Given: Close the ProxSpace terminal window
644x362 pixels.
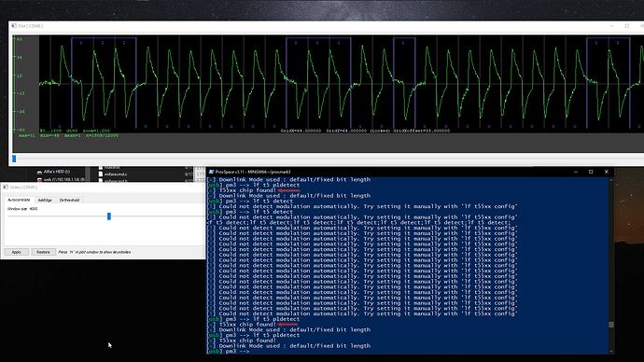Looking at the screenshot, I should [607, 172].
